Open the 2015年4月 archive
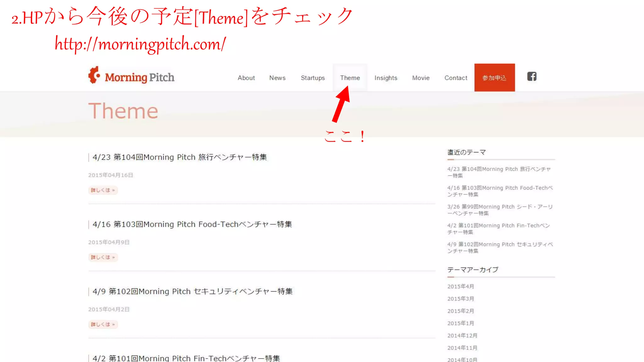 461,287
